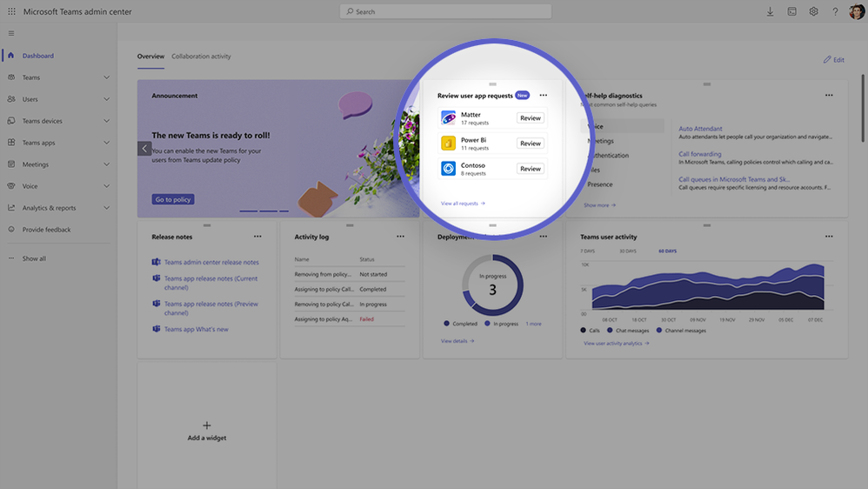The height and width of the screenshot is (489, 868).
Task: Select the Presence diagnostics category
Action: (600, 184)
